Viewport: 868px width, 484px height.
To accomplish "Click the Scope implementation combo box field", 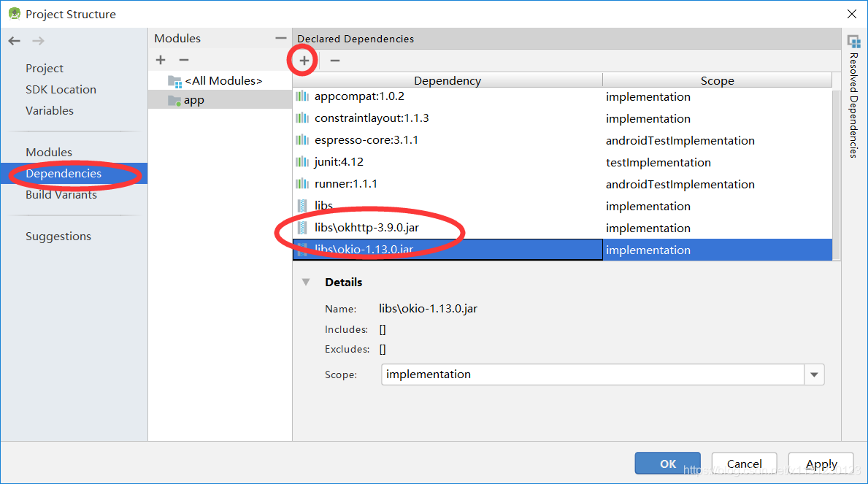I will coord(603,375).
